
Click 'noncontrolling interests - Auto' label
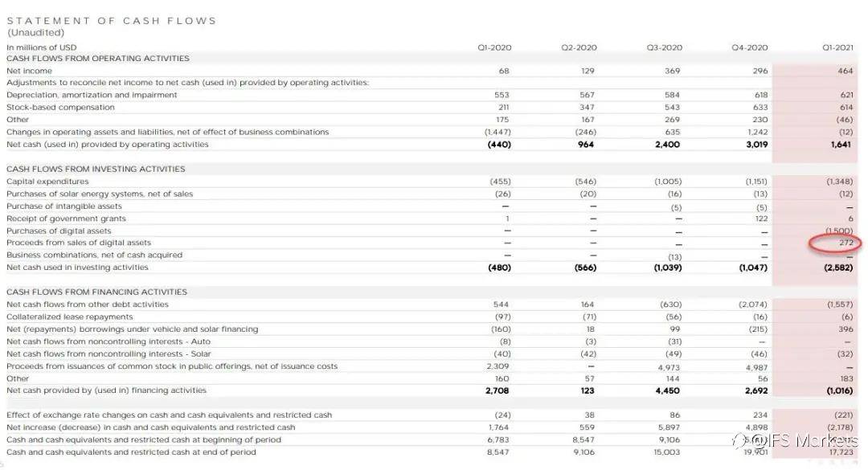(x=108, y=341)
